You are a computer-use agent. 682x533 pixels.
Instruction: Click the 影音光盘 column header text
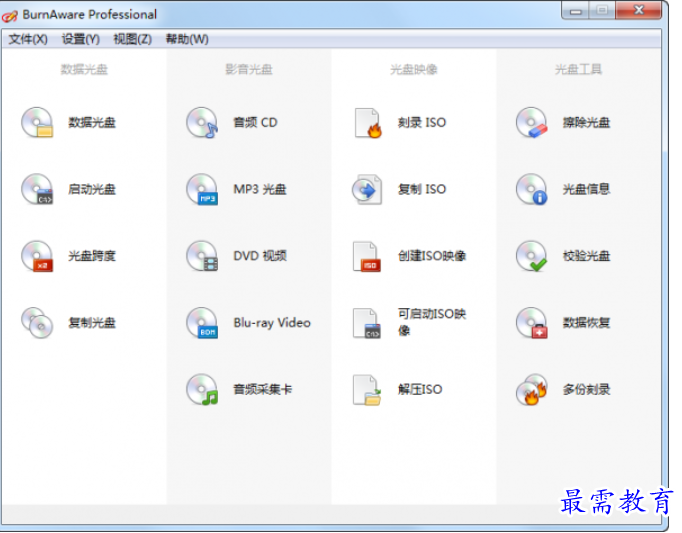pyautogui.click(x=249, y=69)
